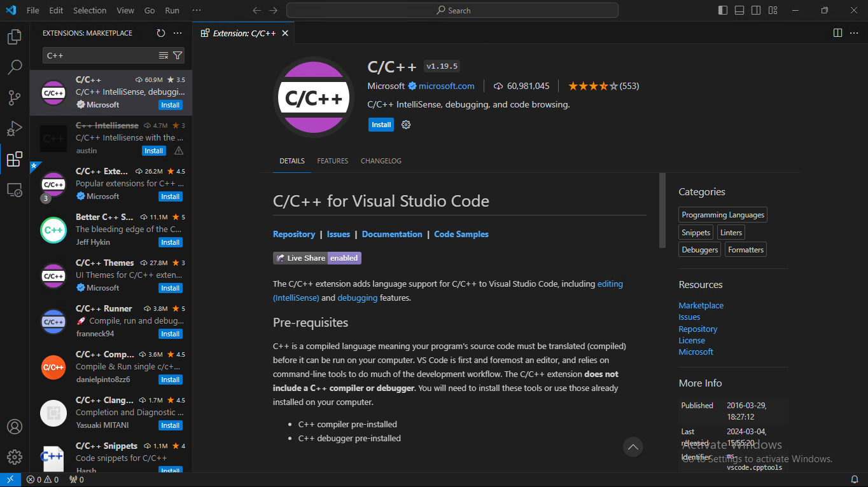Refresh the extensions marketplace list
Image resolution: width=868 pixels, height=487 pixels.
tap(160, 33)
